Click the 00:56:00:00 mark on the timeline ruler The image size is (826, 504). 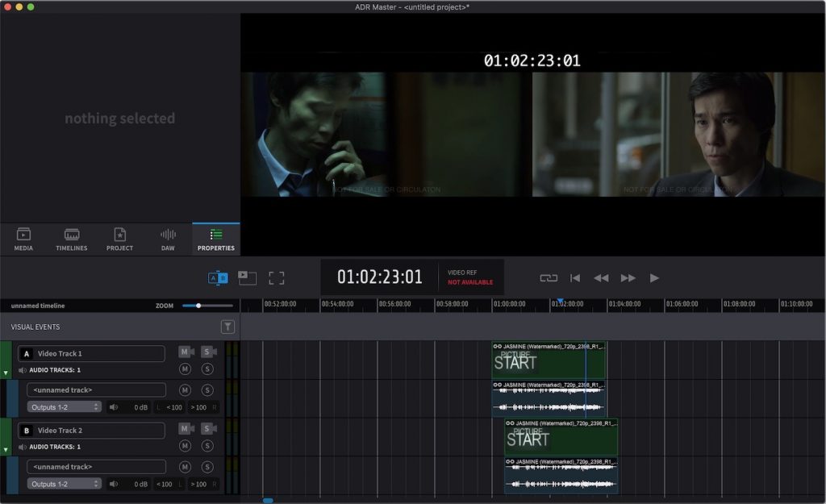394,304
